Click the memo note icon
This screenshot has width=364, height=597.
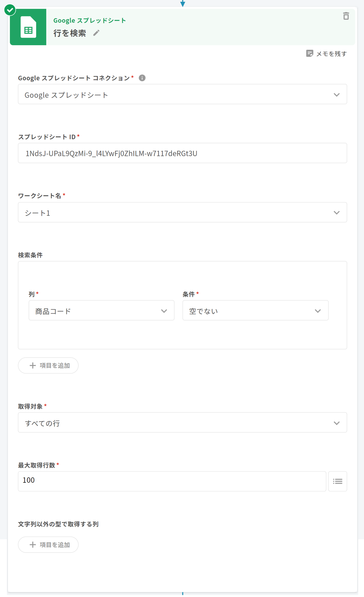[x=310, y=53]
